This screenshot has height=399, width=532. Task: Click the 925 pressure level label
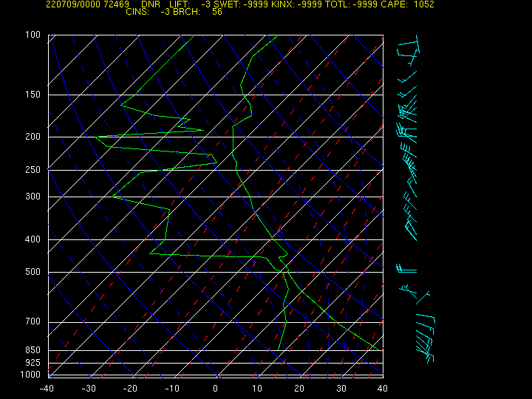pyautogui.click(x=33, y=363)
